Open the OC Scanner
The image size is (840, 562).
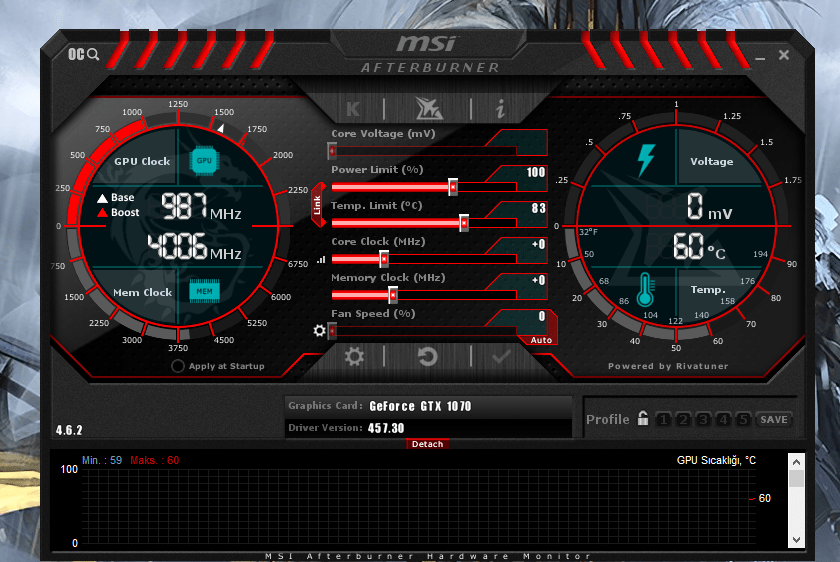click(83, 54)
